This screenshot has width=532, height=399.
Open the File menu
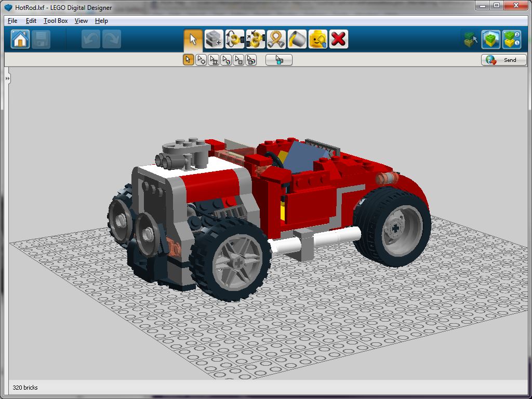(12, 21)
